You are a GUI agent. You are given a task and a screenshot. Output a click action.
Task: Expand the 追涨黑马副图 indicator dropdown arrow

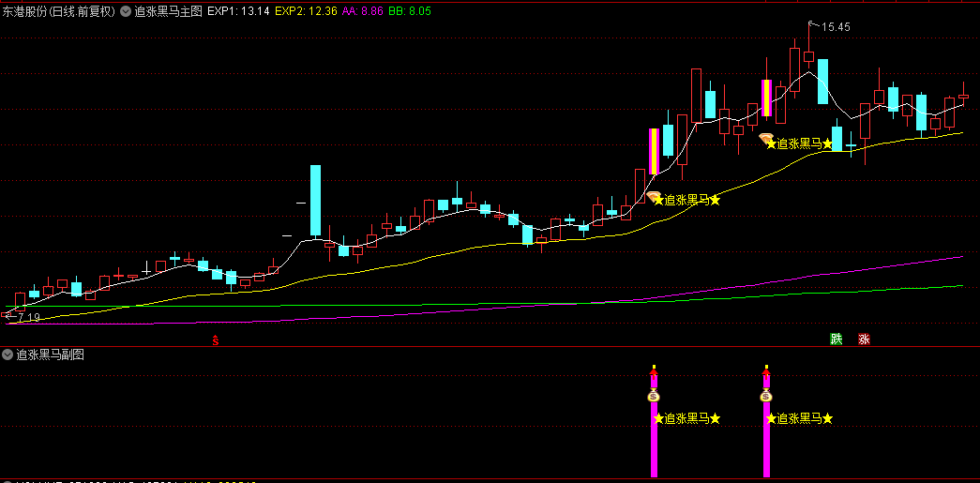[x=8, y=355]
